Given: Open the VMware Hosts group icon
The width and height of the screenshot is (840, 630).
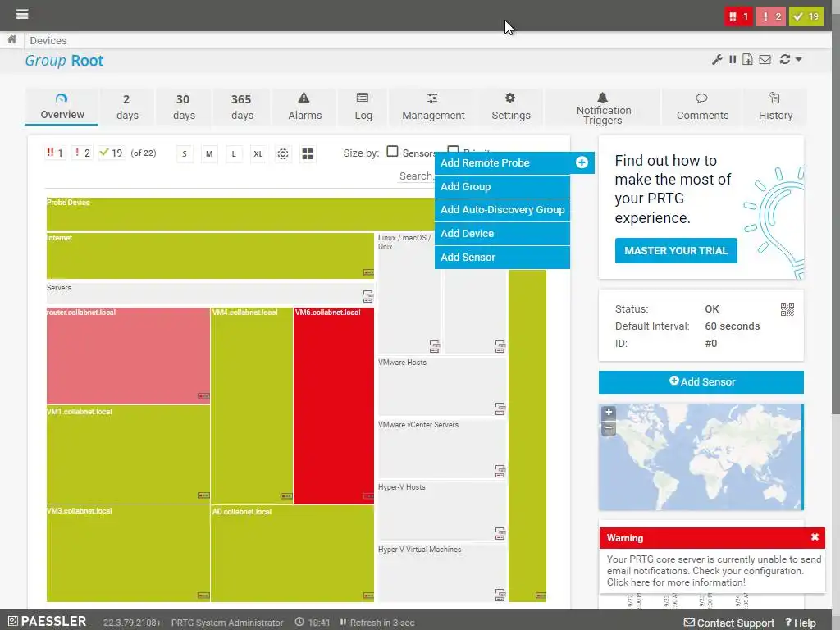Looking at the screenshot, I should point(500,409).
